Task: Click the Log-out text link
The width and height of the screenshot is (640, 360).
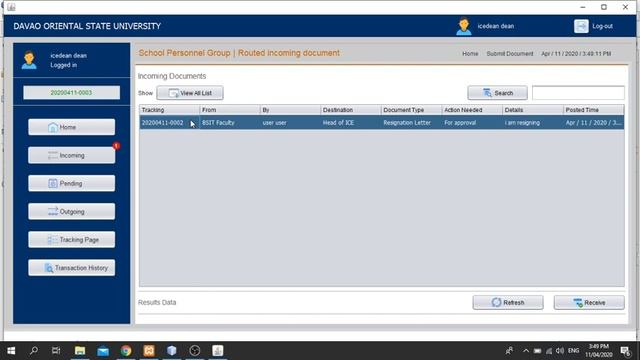Action: [x=602, y=26]
